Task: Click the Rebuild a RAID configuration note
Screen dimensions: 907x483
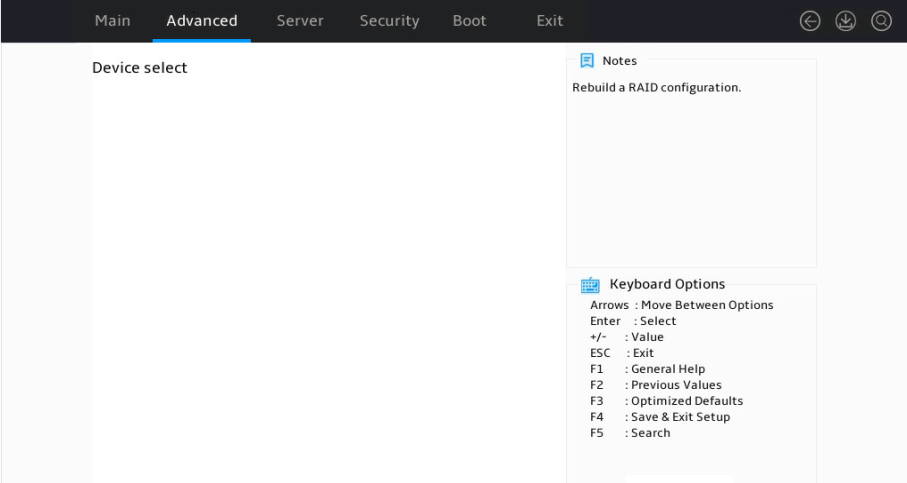Action: tap(657, 87)
